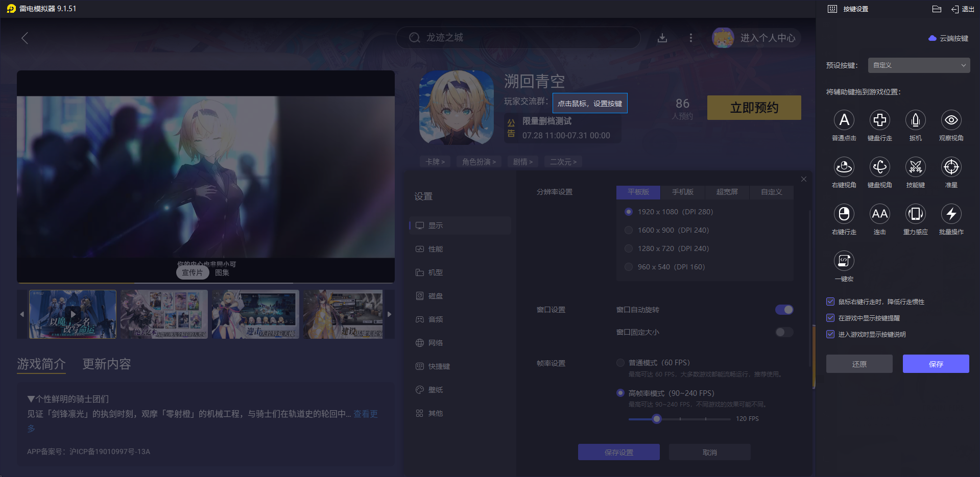Image resolution: width=980 pixels, height=477 pixels.
Task: Select the 批量操作 lightning icon
Action: tap(951, 214)
